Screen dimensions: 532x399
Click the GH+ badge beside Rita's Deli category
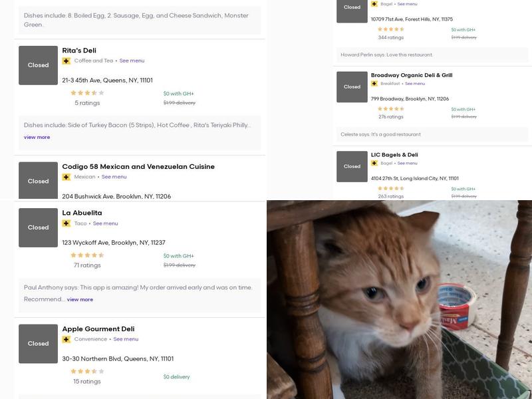[66, 61]
